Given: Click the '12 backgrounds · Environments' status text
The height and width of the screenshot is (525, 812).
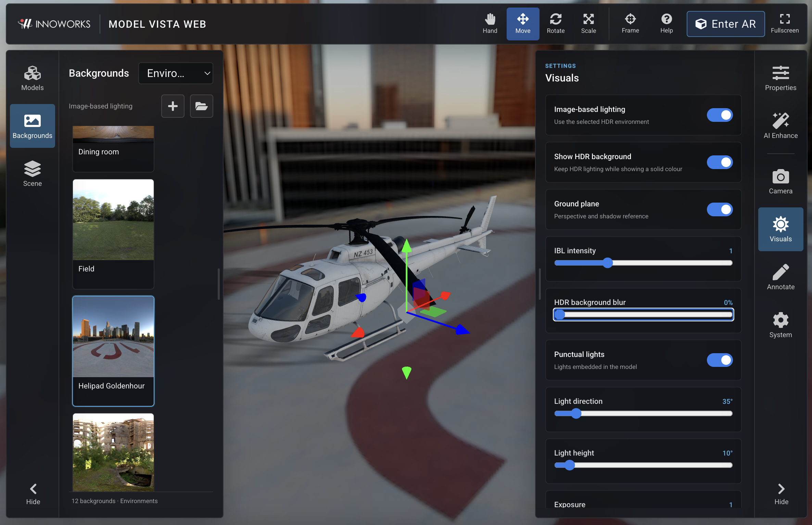Looking at the screenshot, I should [115, 501].
